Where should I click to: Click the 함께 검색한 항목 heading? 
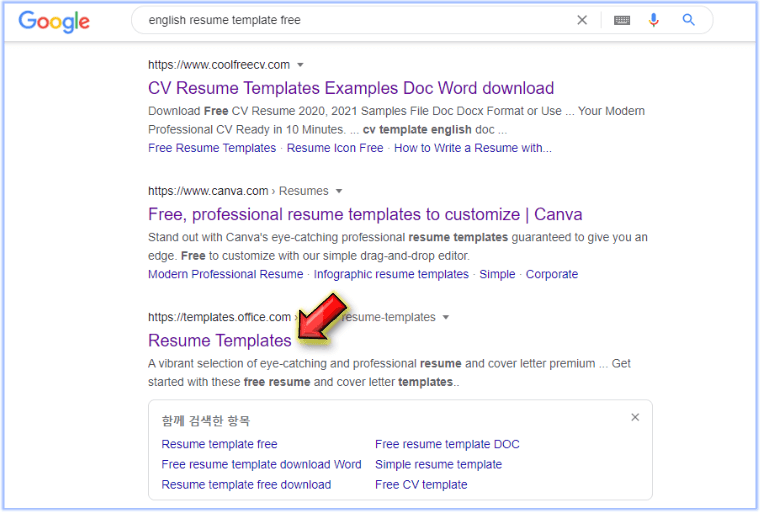click(206, 421)
